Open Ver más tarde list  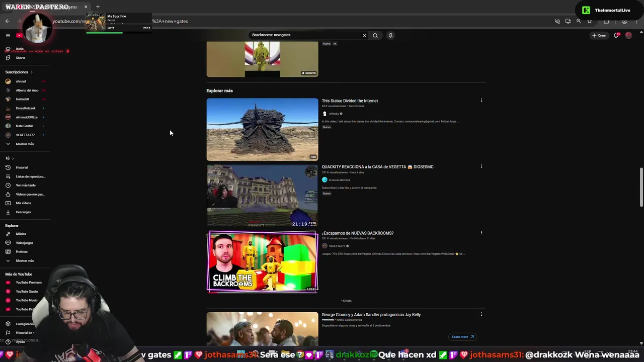[25, 186]
